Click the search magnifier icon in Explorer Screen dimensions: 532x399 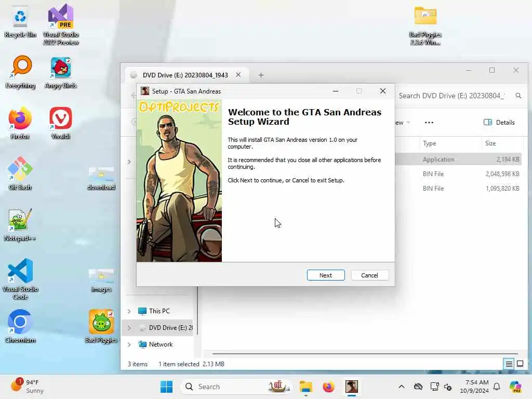518,96
